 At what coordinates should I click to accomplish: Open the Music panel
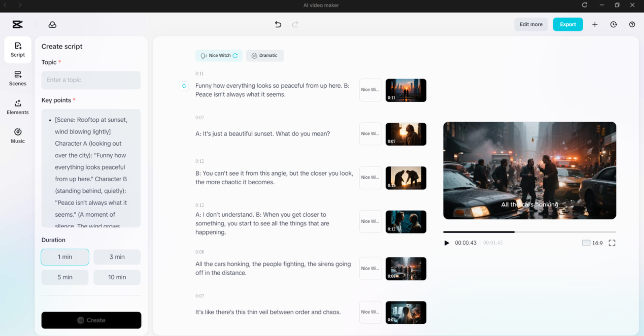pos(18,135)
